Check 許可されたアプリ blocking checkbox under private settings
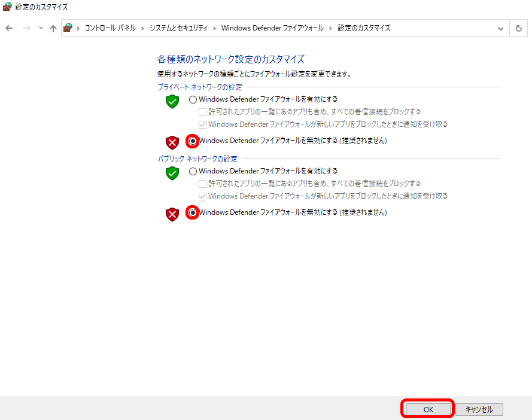 (203, 111)
